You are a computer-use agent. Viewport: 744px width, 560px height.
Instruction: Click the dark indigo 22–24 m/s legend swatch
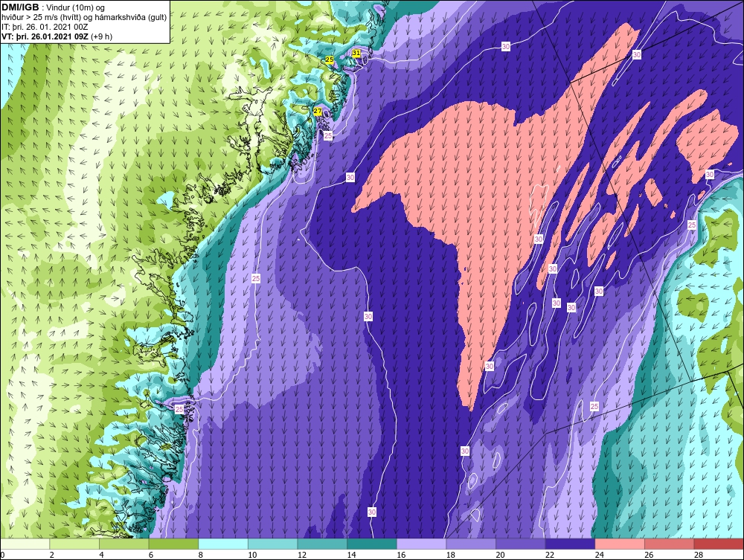click(571, 544)
